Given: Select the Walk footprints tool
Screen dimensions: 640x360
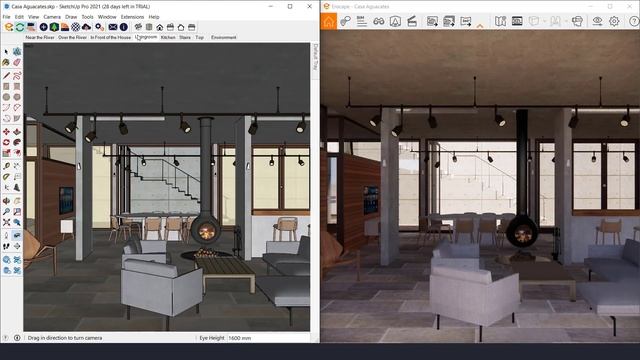Looking at the screenshot, I should [6, 246].
